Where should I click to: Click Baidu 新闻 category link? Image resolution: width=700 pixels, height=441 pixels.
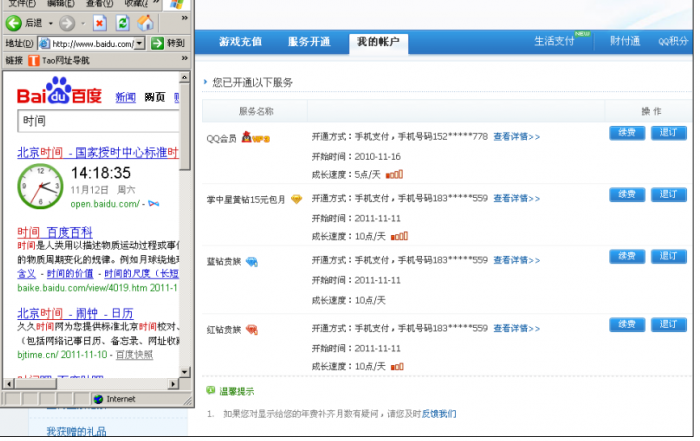coord(125,97)
